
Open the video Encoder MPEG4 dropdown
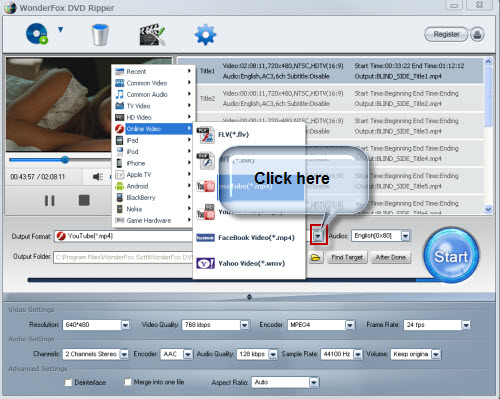321,325
